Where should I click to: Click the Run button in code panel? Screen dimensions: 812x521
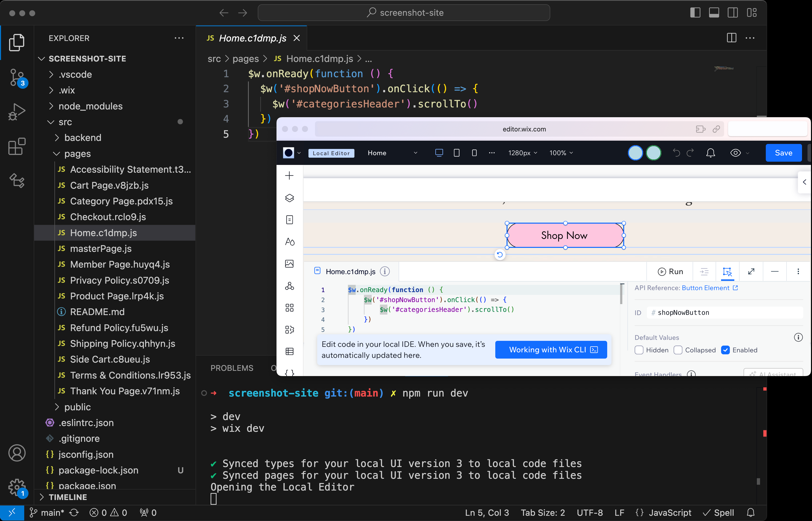click(670, 271)
